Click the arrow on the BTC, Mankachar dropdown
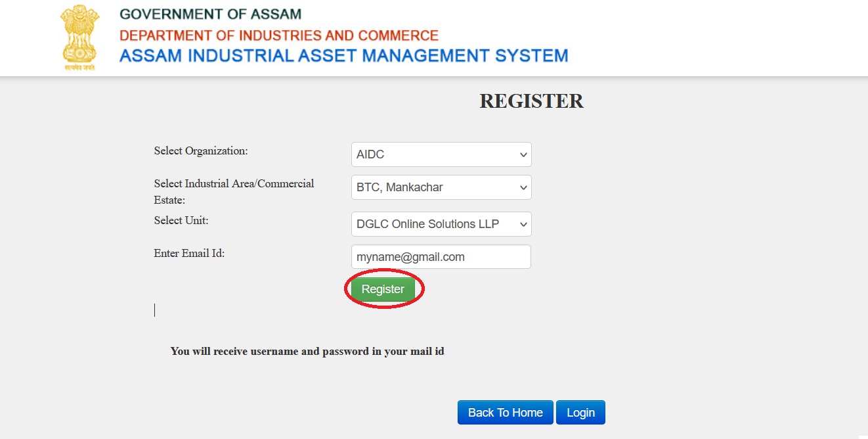Screen dimensions: 868x439 pyautogui.click(x=523, y=187)
